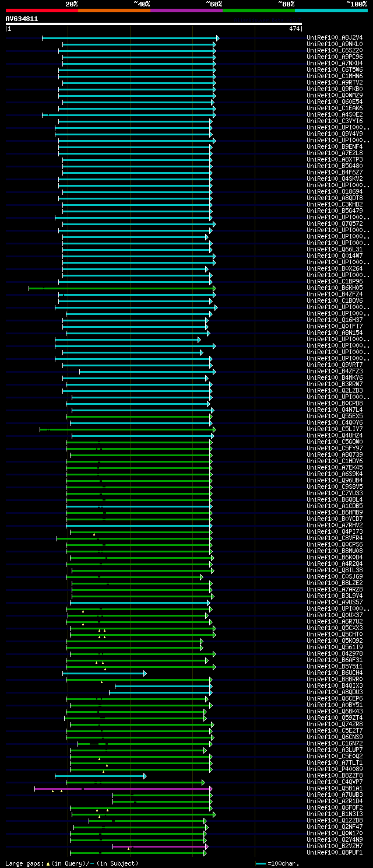Select the UniRef100_B1N3I3 label
This screenshot has height=868, width=373.
coord(335,814)
